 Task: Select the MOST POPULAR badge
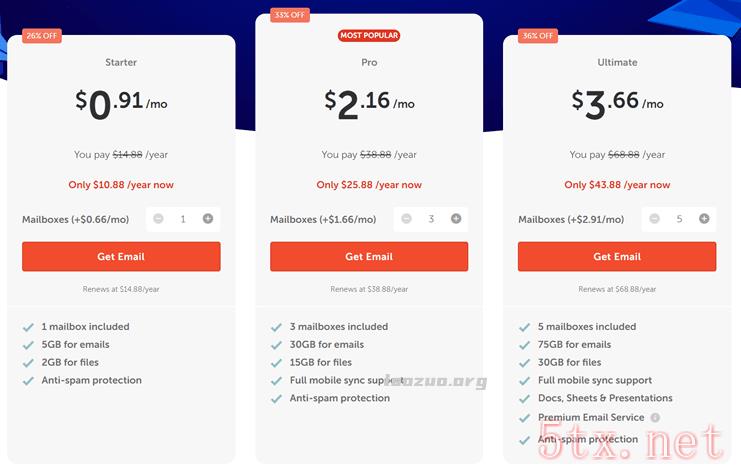pyautogui.click(x=369, y=35)
